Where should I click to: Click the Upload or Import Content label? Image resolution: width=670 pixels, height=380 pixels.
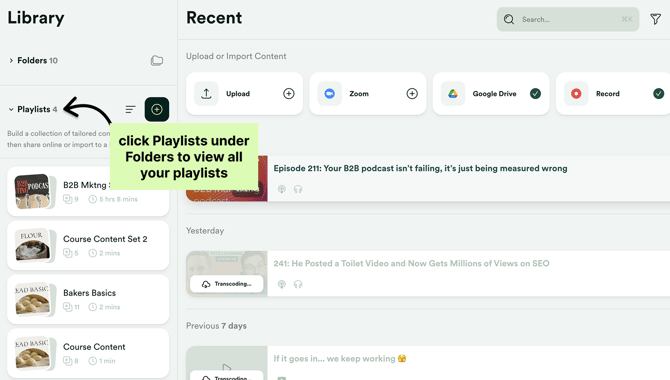coord(236,56)
